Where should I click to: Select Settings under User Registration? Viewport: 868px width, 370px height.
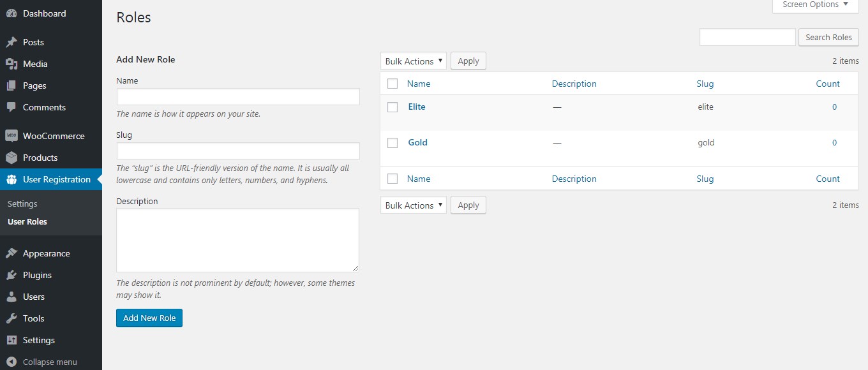22,204
